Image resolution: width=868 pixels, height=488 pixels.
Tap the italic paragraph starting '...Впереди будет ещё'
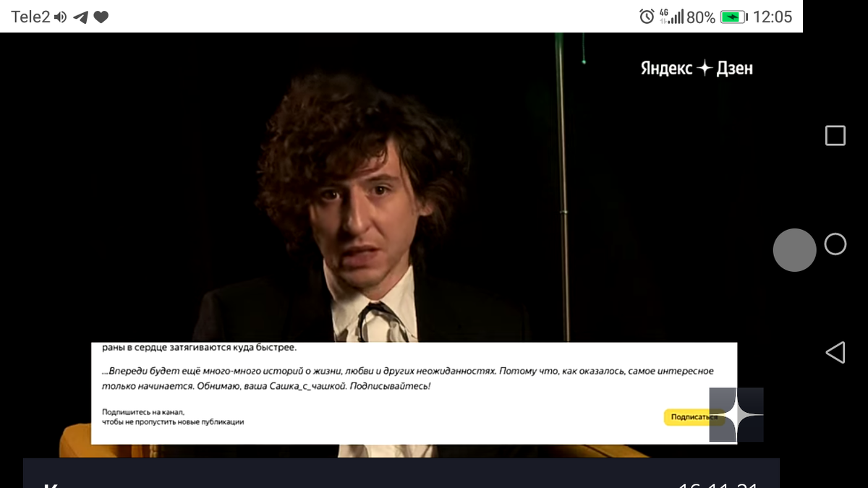(x=407, y=378)
